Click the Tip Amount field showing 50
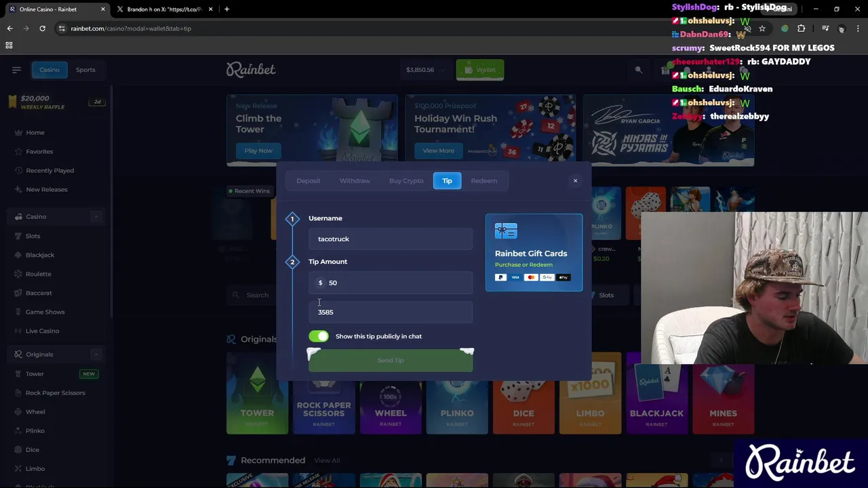The width and height of the screenshot is (868, 488). (x=391, y=283)
